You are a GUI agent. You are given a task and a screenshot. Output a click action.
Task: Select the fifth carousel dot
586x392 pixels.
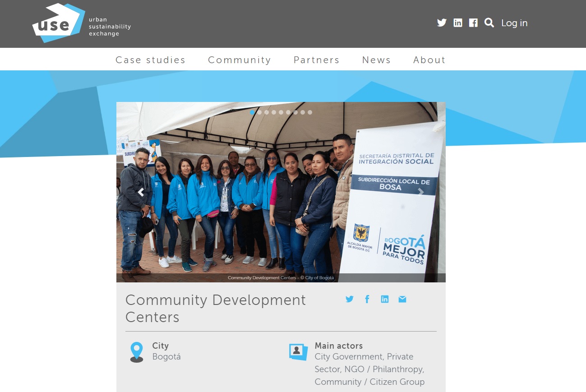281,112
